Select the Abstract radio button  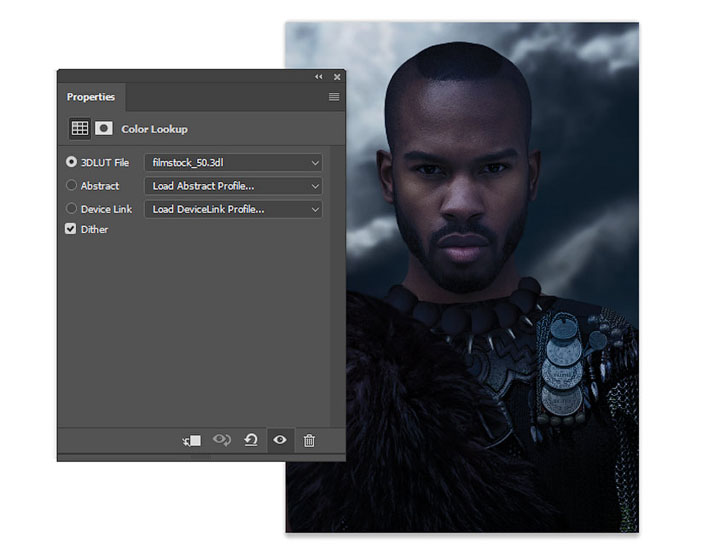pyautogui.click(x=71, y=185)
